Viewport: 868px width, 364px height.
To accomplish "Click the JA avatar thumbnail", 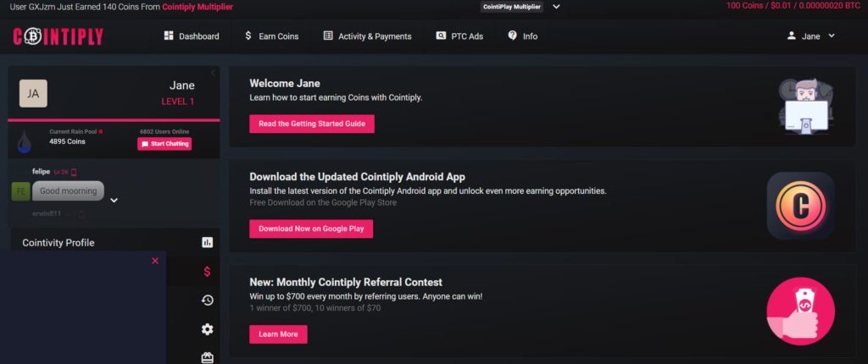I will tap(33, 93).
